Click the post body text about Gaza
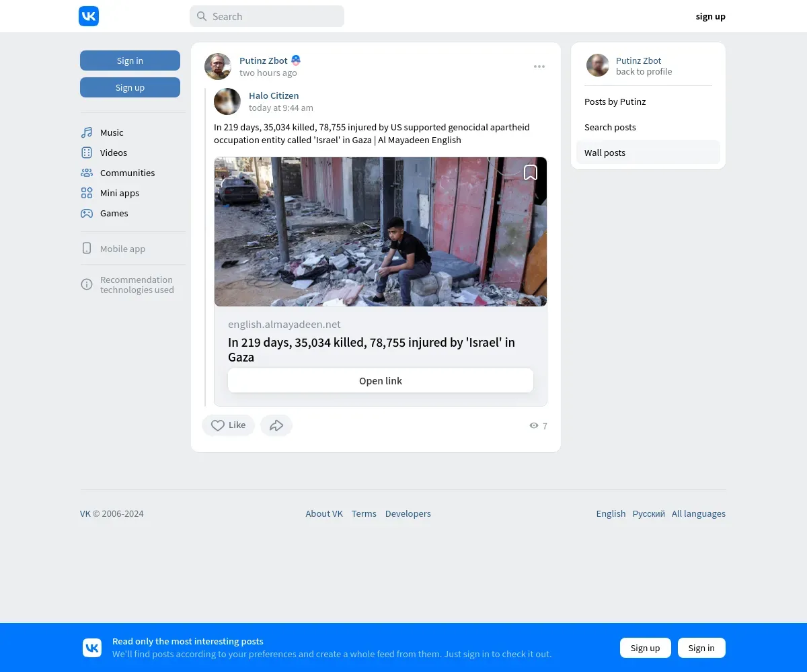Image resolution: width=807 pixels, height=672 pixels. [x=372, y=134]
